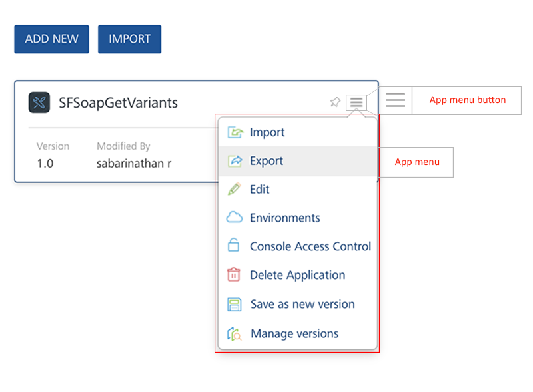Select Environments menu entry

click(284, 218)
